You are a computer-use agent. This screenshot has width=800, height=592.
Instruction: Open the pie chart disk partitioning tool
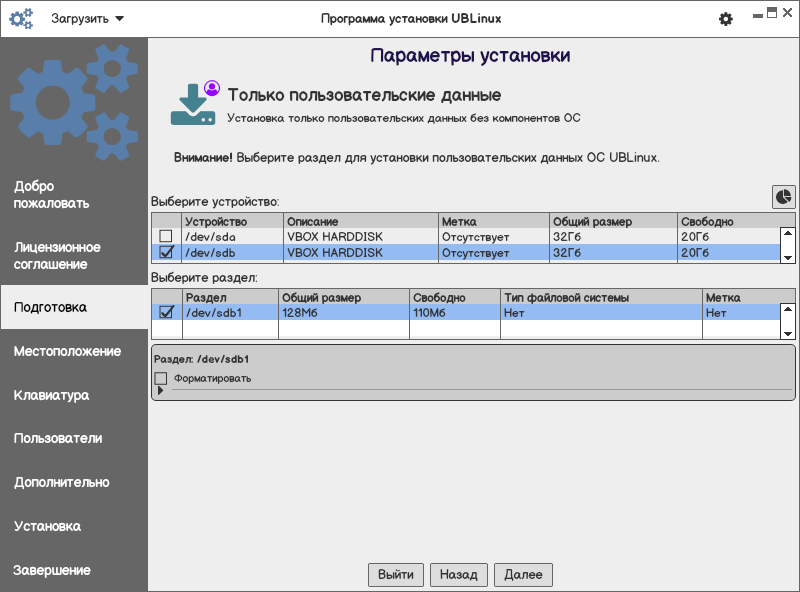[x=783, y=197]
